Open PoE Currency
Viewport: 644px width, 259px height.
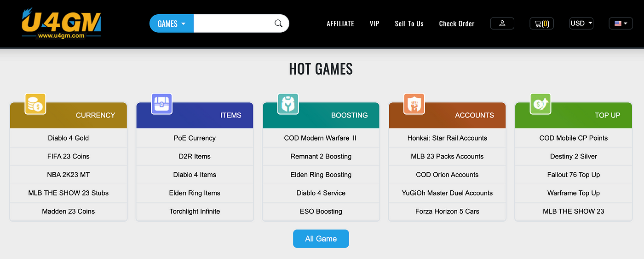[195, 138]
